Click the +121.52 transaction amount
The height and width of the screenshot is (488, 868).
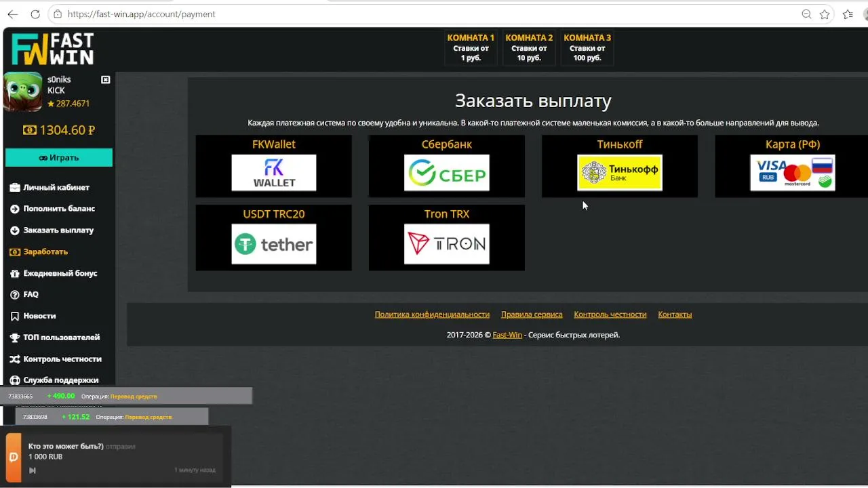click(x=75, y=417)
